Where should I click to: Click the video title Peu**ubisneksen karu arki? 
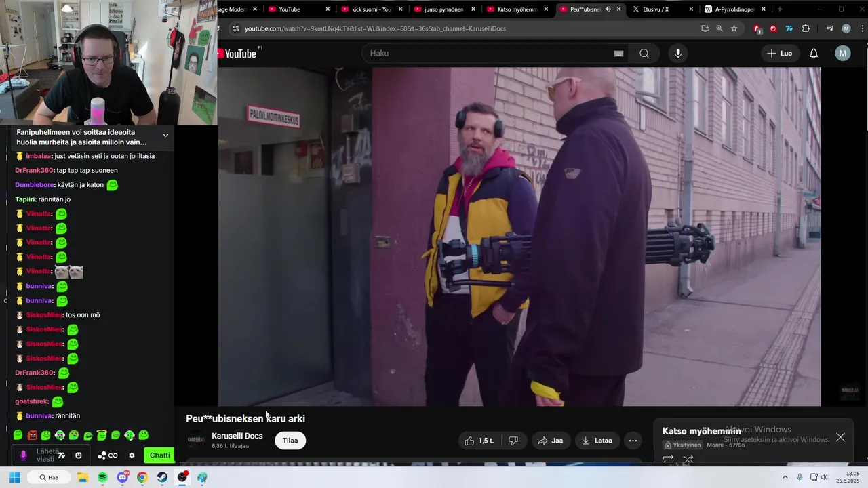[x=245, y=418]
